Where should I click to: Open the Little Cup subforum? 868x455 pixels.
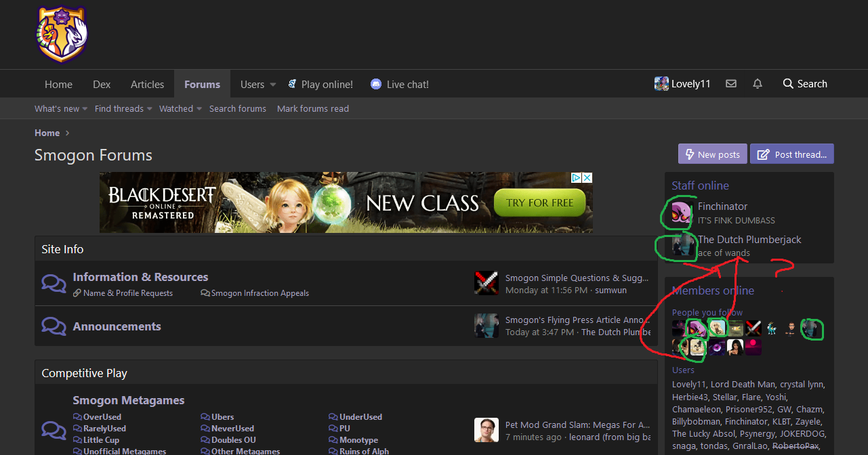(101, 440)
